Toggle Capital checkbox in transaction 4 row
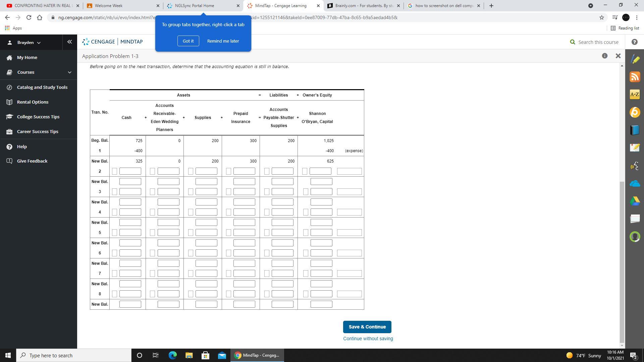This screenshot has width=644, height=362. tap(305, 212)
